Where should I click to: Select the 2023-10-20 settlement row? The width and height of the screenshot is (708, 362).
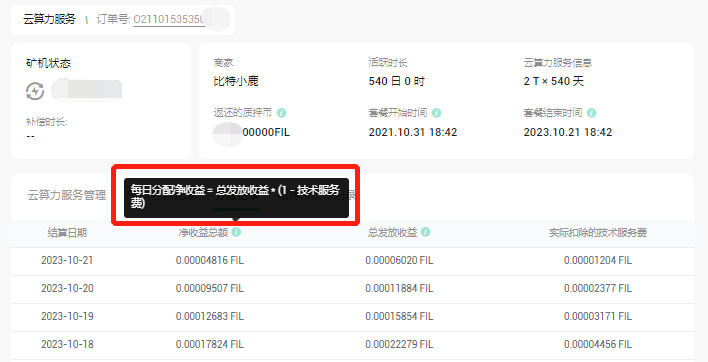[352, 289]
